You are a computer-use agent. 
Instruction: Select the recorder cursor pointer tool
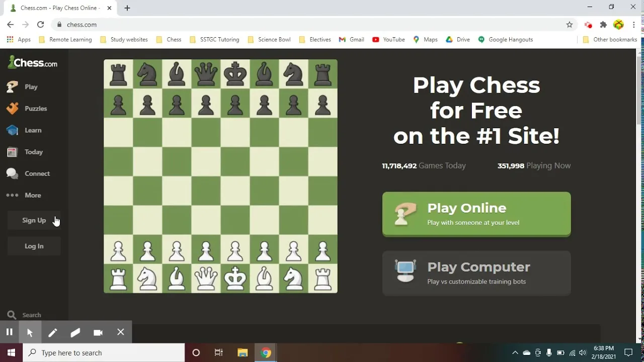(x=30, y=332)
